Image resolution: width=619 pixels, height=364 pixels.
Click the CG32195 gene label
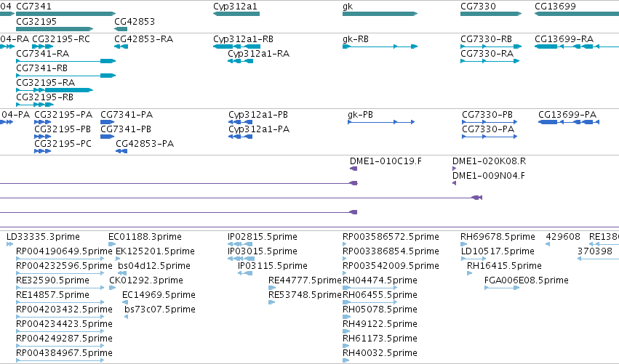pos(36,22)
